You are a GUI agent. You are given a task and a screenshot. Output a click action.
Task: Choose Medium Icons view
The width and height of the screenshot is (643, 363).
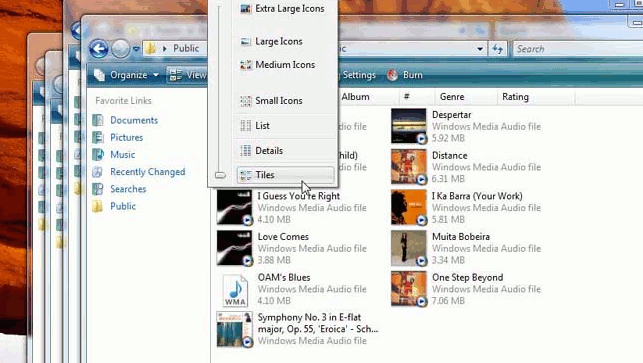tap(285, 65)
